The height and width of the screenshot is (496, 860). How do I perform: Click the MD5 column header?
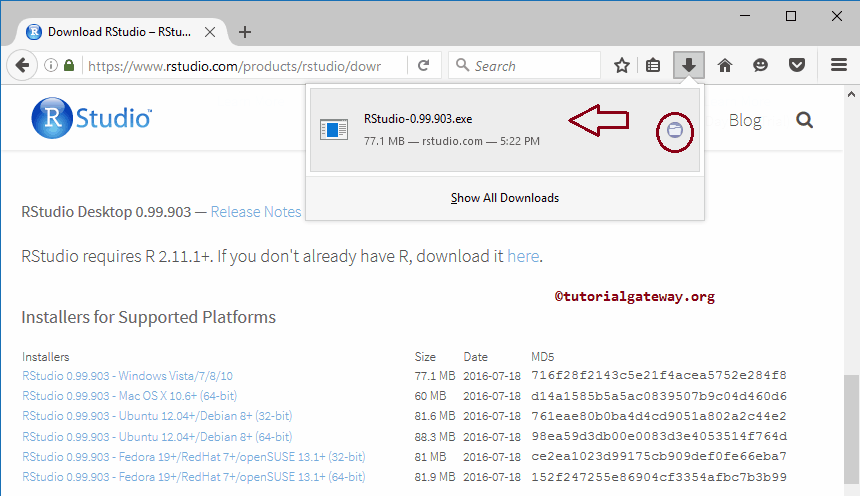click(x=542, y=357)
